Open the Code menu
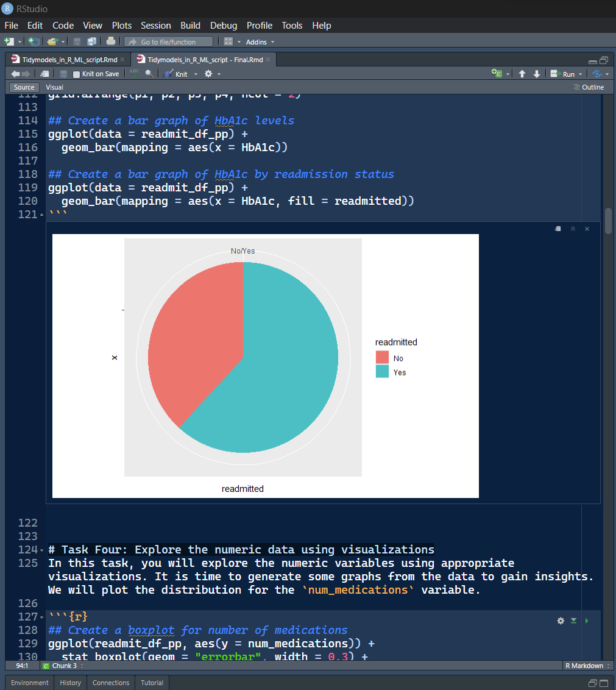616x690 pixels. tap(63, 26)
